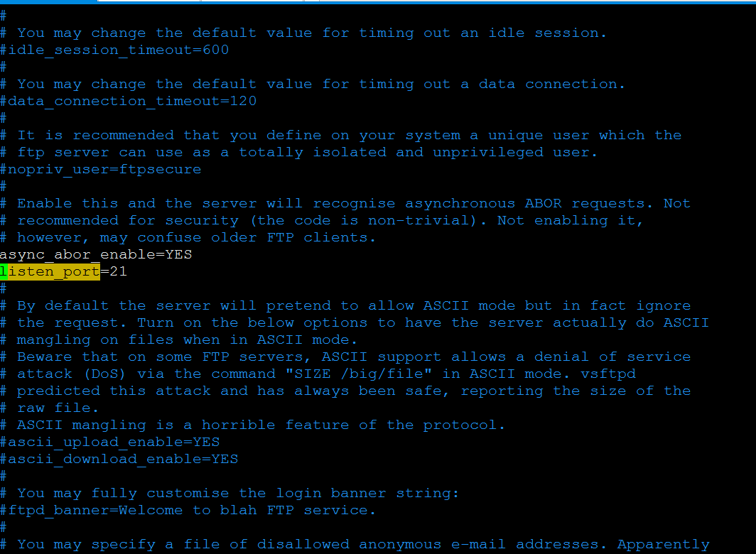Click the #ascii_download_enable=YES line
Image resolution: width=756 pixels, height=554 pixels.
tap(119, 459)
